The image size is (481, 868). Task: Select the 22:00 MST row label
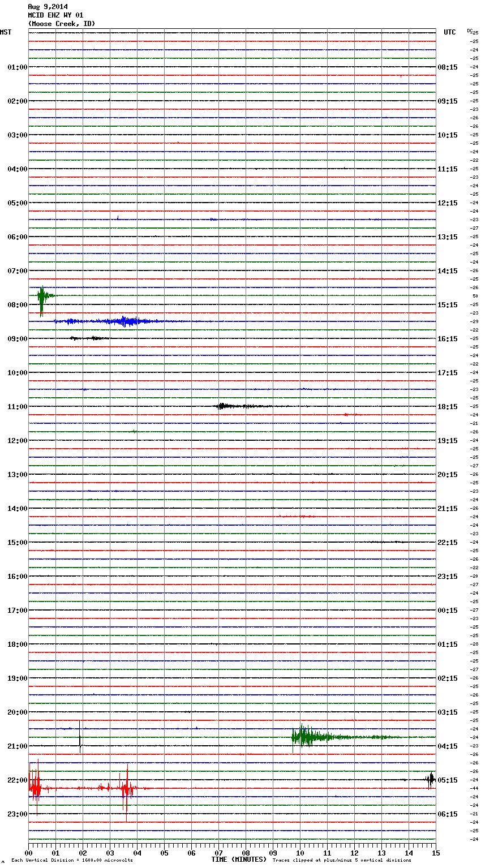coord(18,780)
